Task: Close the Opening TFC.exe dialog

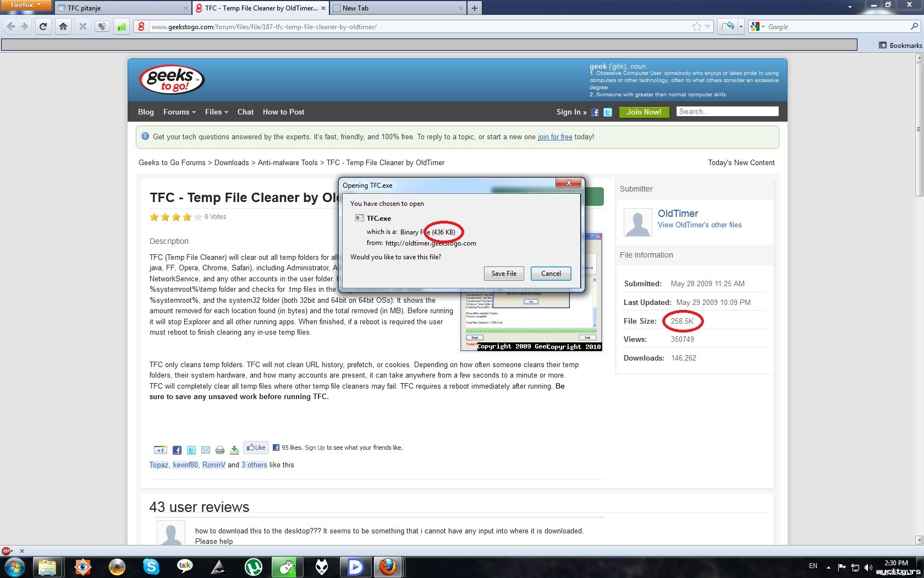Action: click(x=569, y=183)
